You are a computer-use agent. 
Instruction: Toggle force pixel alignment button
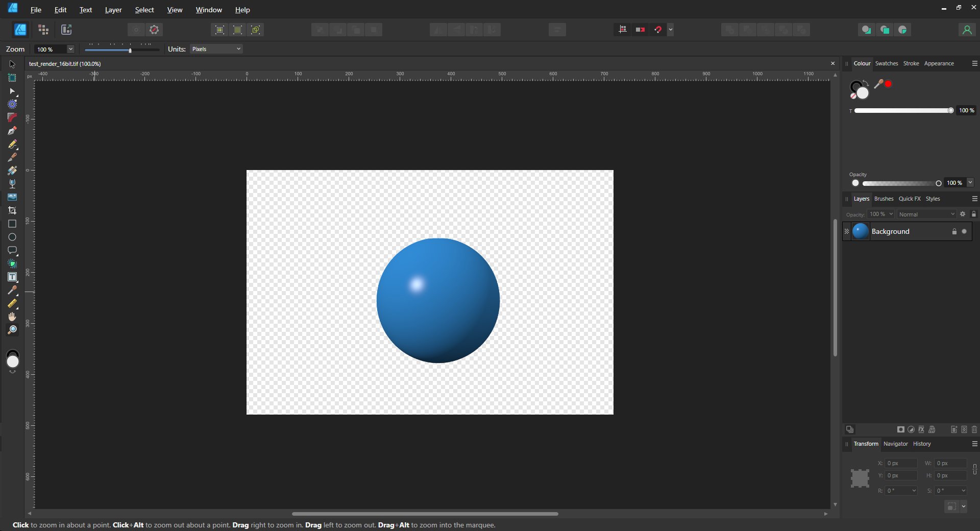click(x=622, y=30)
